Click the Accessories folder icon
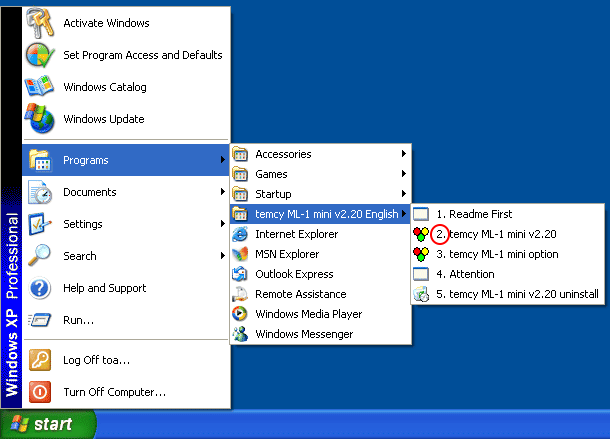The width and height of the screenshot is (610, 439). pos(240,154)
